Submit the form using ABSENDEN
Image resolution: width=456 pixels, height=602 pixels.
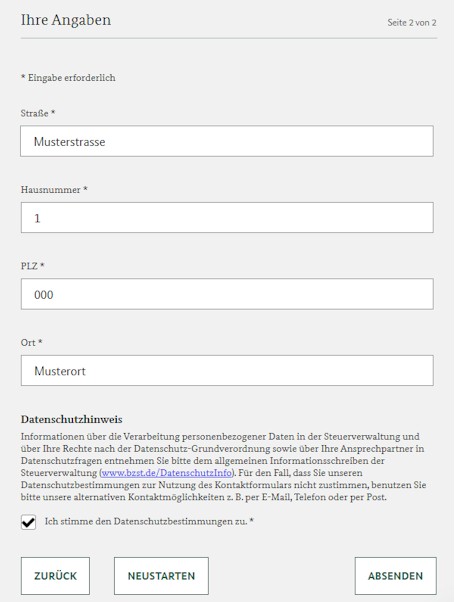click(395, 576)
